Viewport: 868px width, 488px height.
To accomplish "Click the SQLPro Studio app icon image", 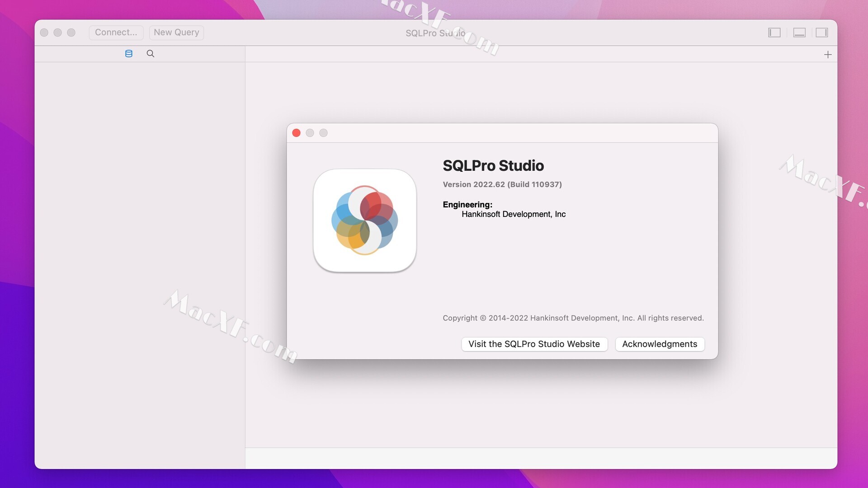I will click(x=365, y=221).
